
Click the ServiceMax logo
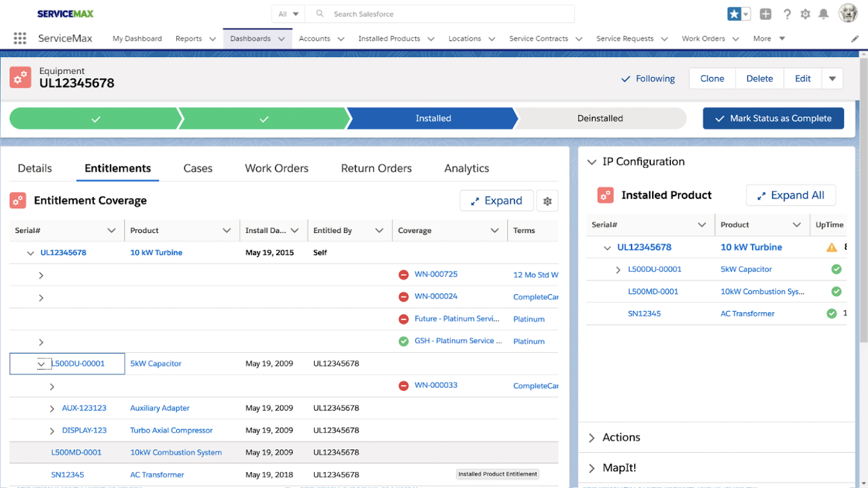click(x=65, y=14)
